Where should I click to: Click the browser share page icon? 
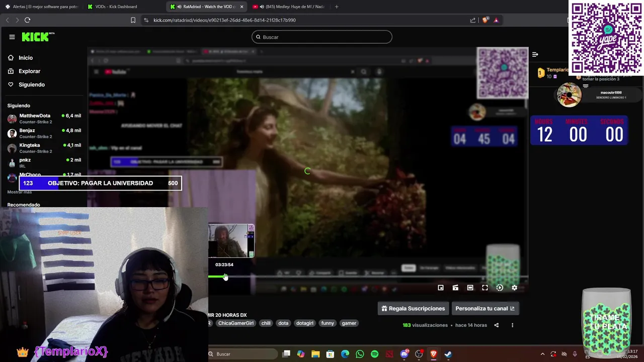[473, 20]
